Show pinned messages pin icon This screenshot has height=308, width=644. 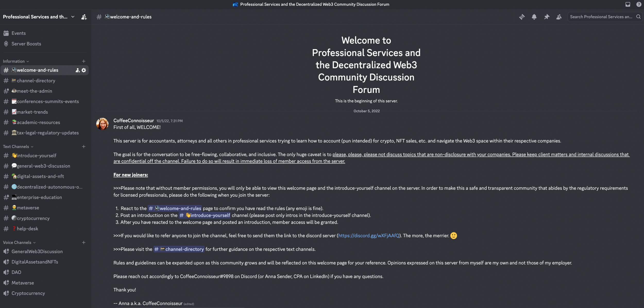(x=546, y=17)
